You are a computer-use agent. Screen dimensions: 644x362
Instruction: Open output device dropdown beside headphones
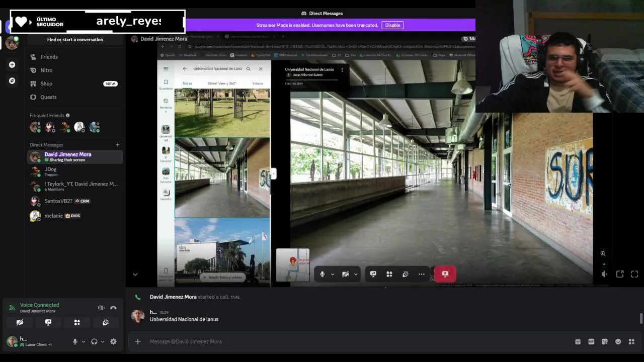click(103, 342)
